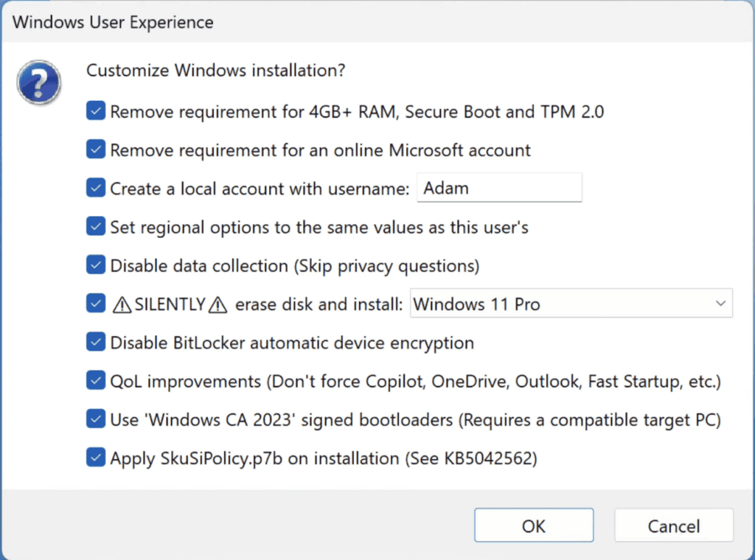Screen dimensions: 755x560
Task: Open the Windows 11 Pro edition dropdown
Action: click(x=571, y=304)
